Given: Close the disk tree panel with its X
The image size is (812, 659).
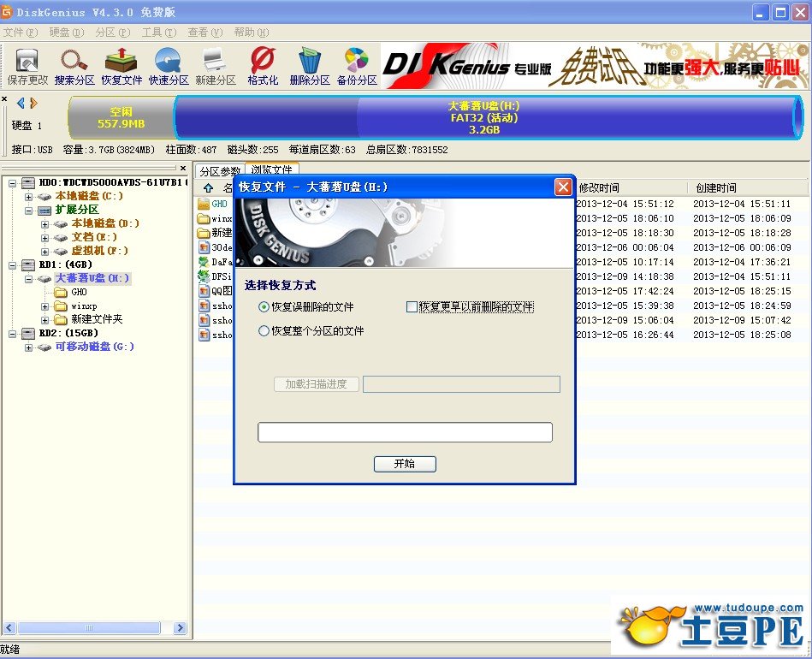Looking at the screenshot, I should tap(183, 168).
